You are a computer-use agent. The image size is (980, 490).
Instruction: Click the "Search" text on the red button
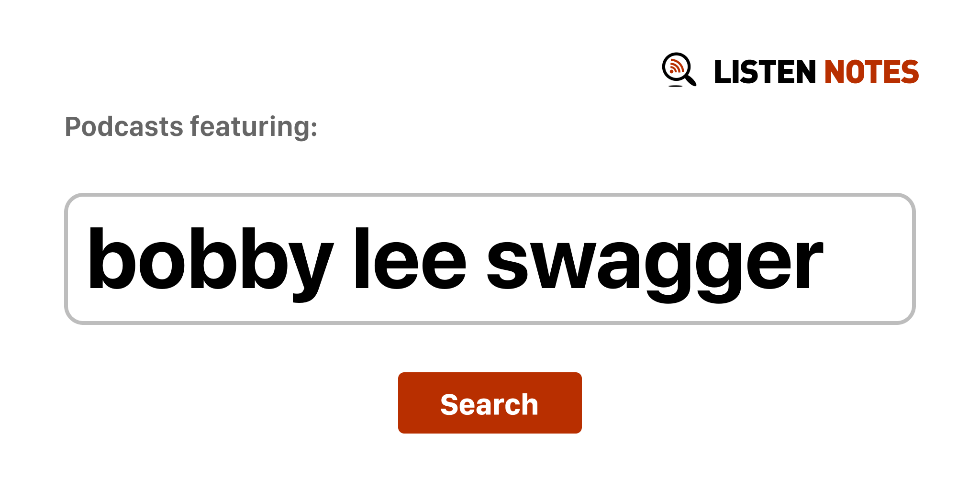(489, 404)
